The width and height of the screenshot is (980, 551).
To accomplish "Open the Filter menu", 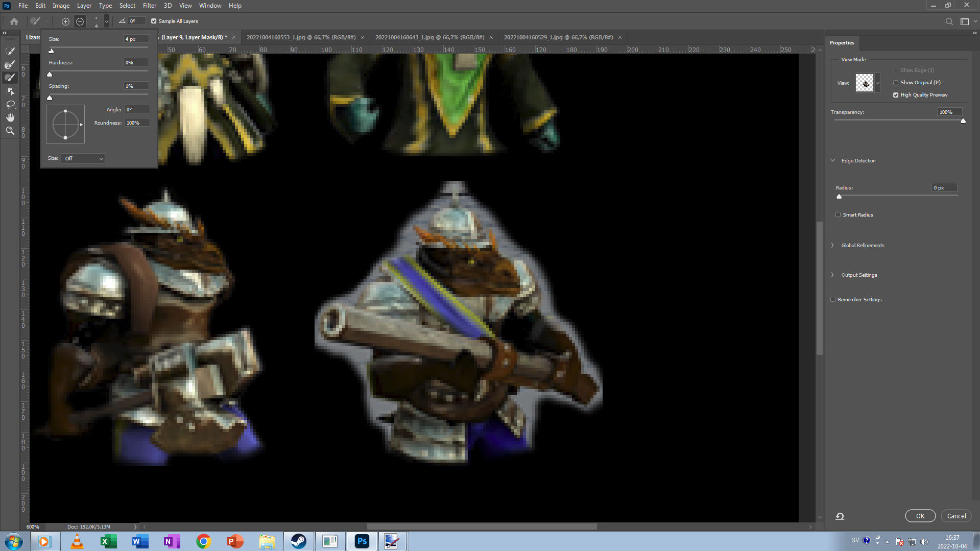I will tap(150, 6).
